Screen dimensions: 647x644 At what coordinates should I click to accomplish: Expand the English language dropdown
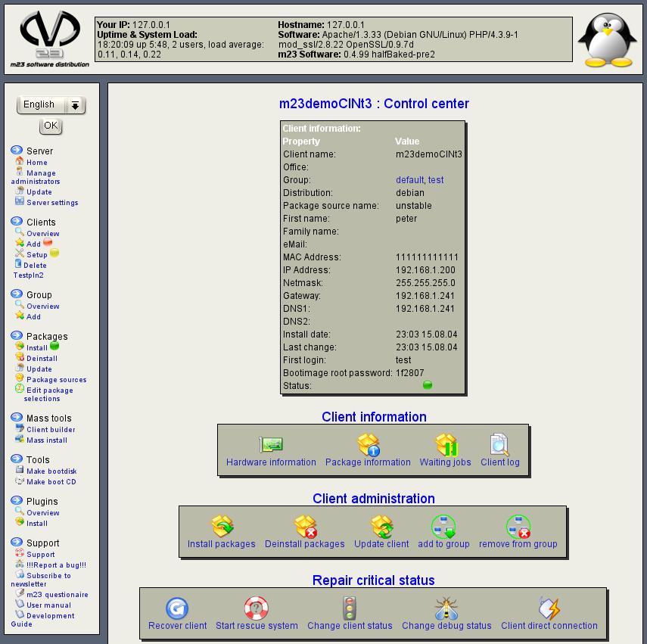(75, 105)
